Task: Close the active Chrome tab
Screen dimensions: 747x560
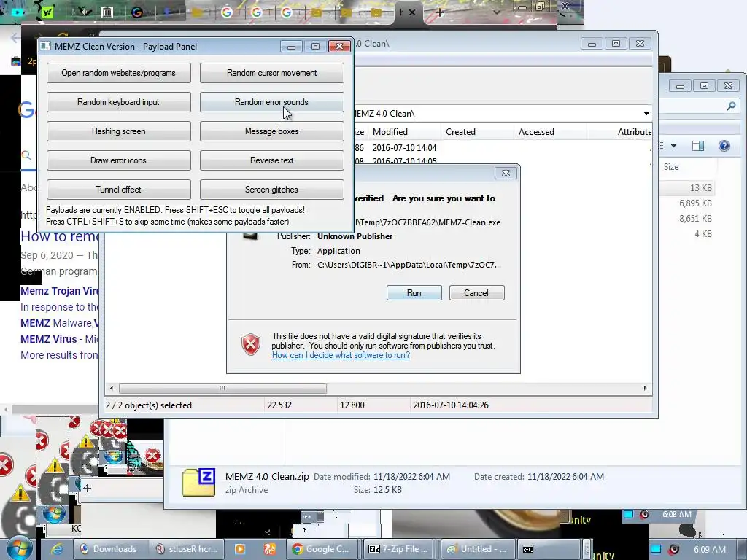Action: 412,13
